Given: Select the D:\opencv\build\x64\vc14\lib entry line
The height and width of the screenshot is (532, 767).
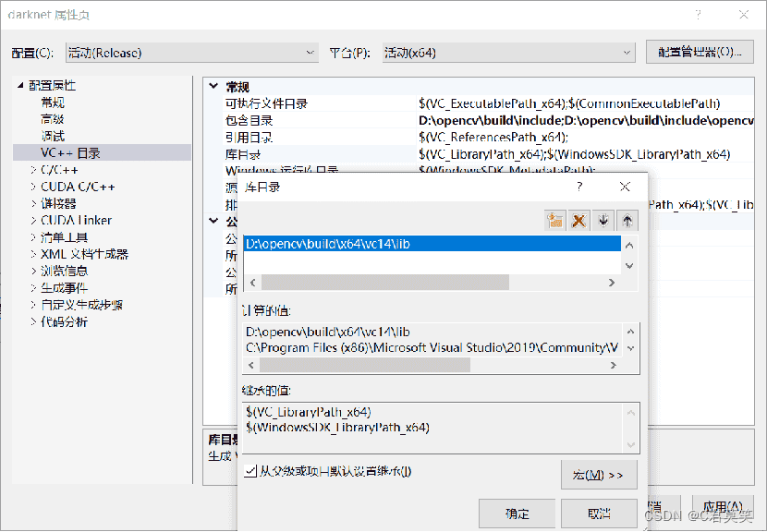Looking at the screenshot, I should click(x=432, y=244).
